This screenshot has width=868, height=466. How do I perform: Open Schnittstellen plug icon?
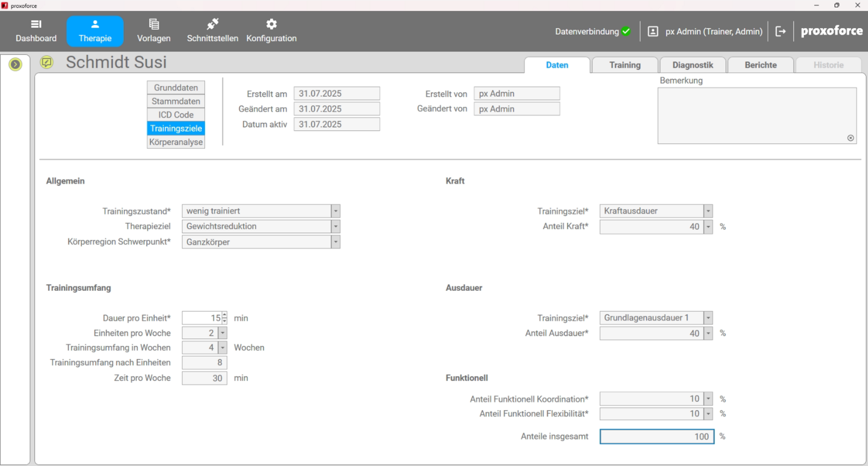coord(212,24)
